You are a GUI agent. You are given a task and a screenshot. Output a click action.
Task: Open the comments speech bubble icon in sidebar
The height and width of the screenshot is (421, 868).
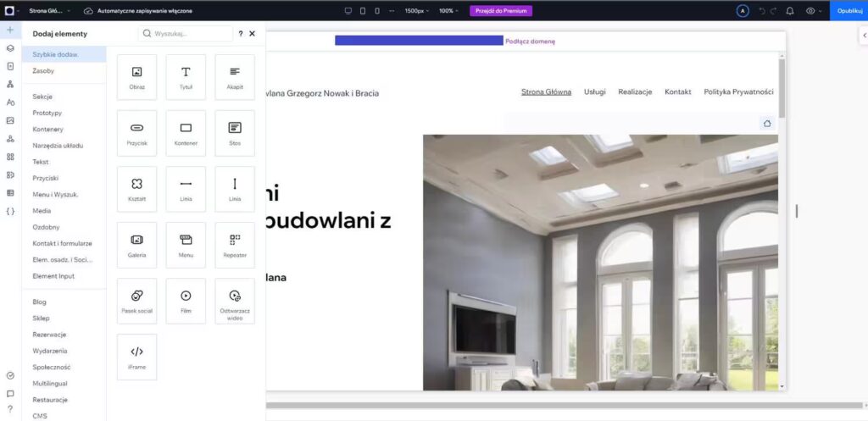(x=10, y=394)
